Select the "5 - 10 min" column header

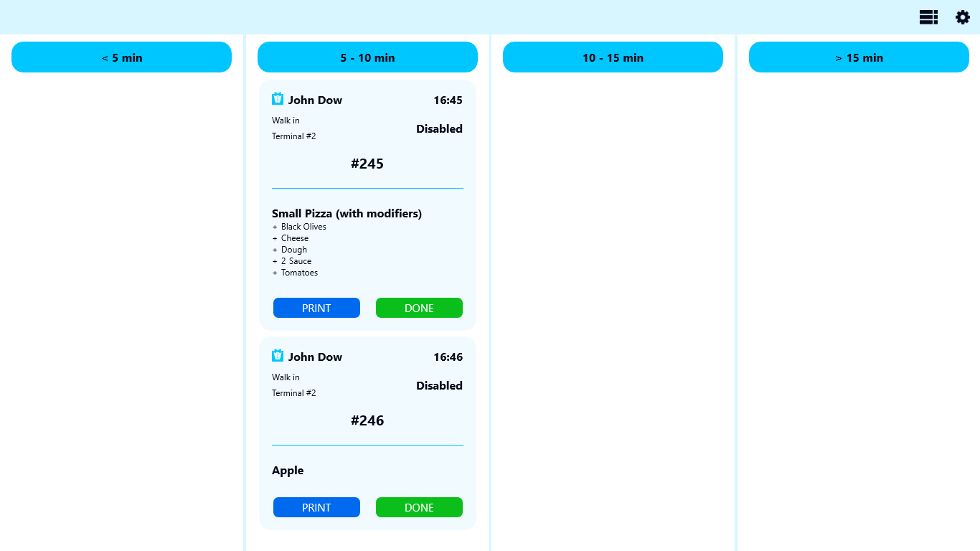point(367,57)
